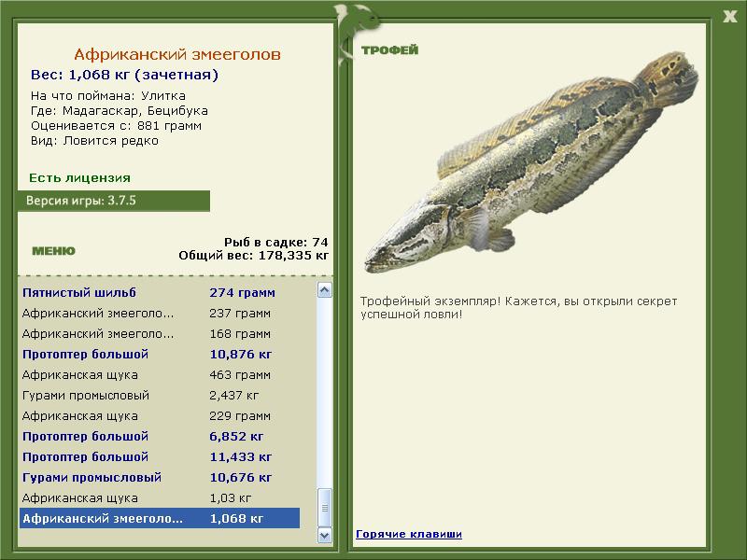The height and width of the screenshot is (560, 747).
Task: Click the scrollbar up arrow in fish list
Action: point(324,290)
